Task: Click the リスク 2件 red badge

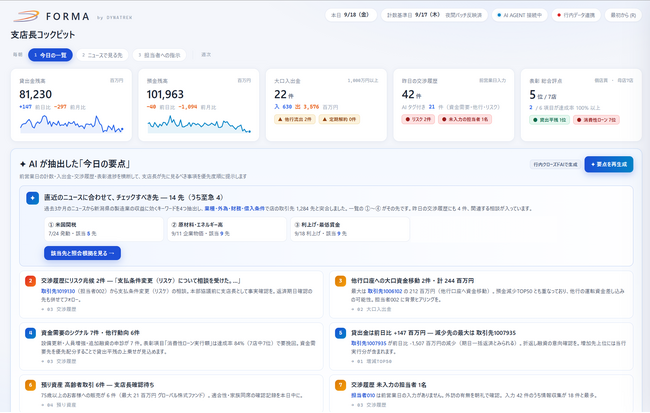Action: (418, 119)
